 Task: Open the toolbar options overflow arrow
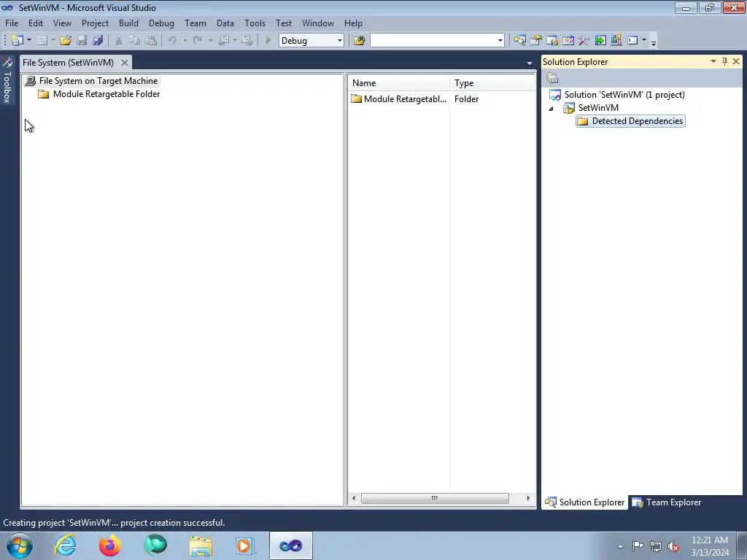[x=654, y=43]
